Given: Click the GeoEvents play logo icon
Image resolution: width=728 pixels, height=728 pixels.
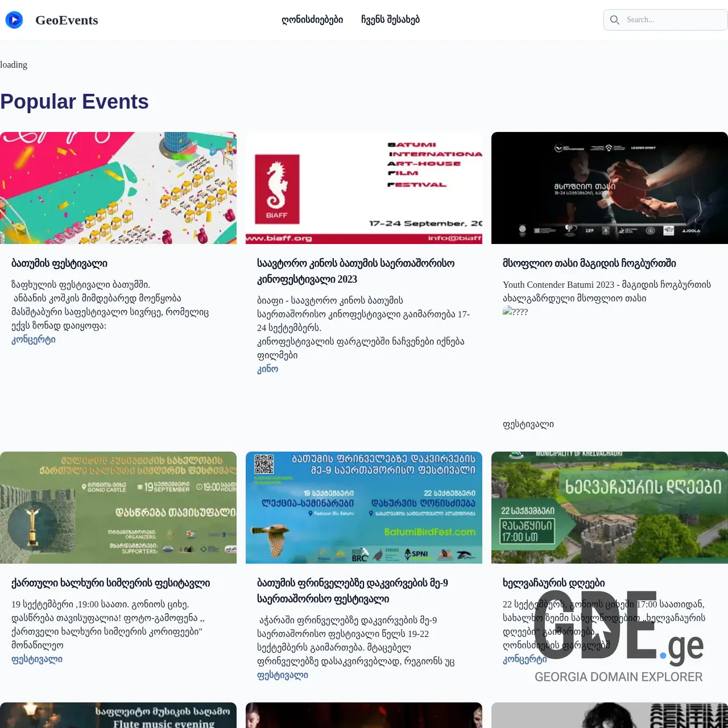Looking at the screenshot, I should point(14,20).
